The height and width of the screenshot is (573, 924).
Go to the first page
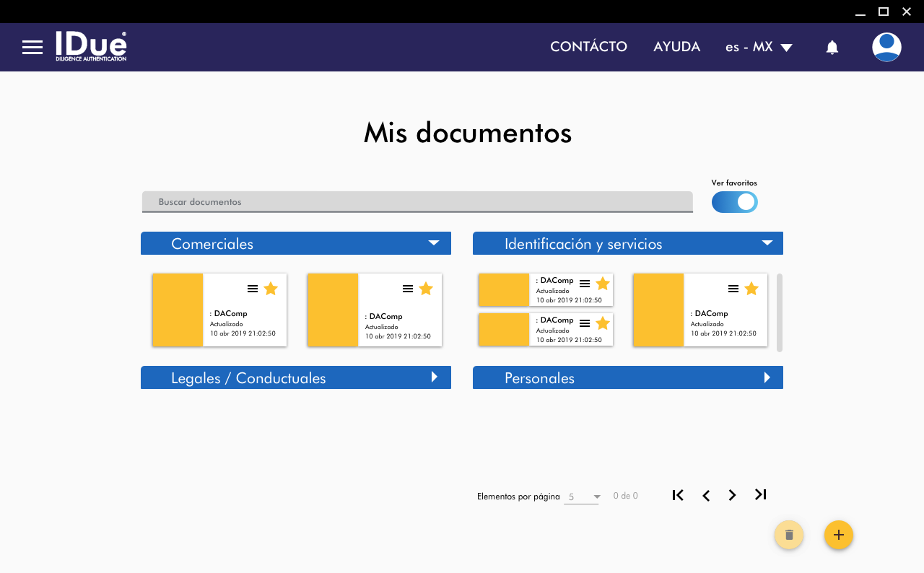click(x=678, y=495)
